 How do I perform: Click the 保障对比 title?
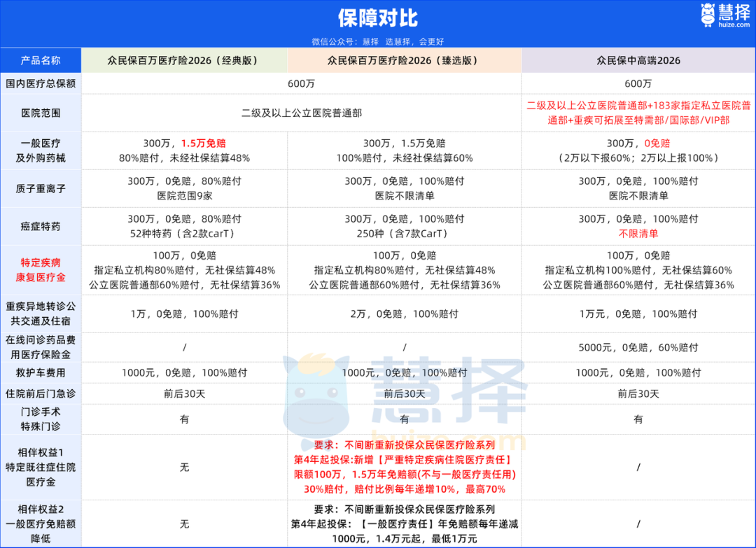pos(378,18)
